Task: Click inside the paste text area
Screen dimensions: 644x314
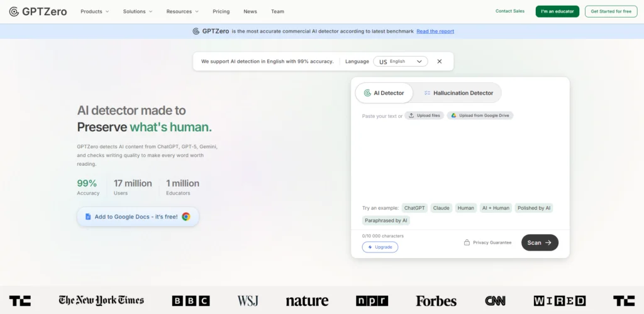Action: 460,160
